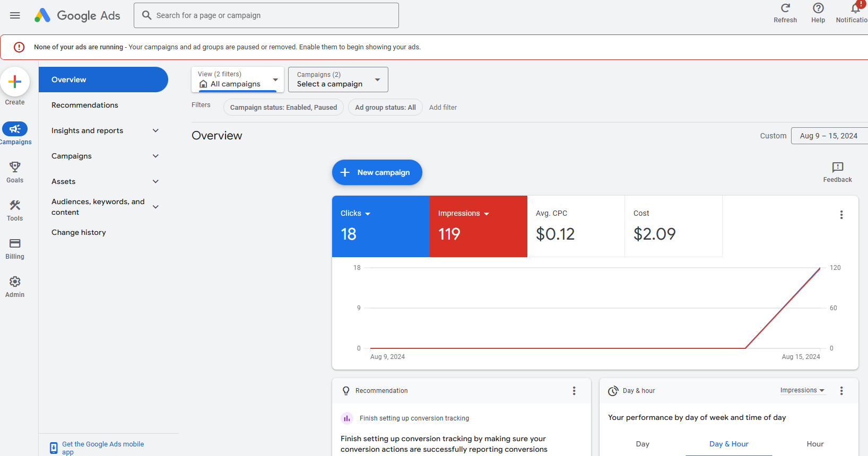Click the Day & hour clock icon
Screen dimensions: 868x456
[613, 391]
